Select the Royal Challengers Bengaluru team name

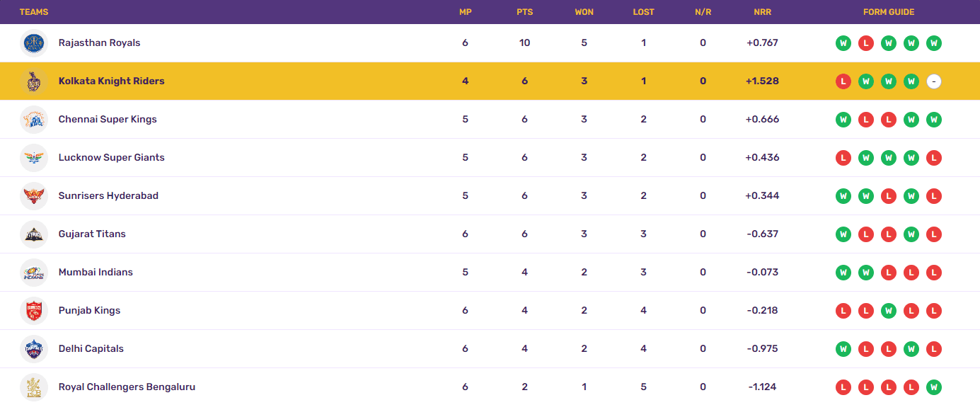click(x=127, y=387)
